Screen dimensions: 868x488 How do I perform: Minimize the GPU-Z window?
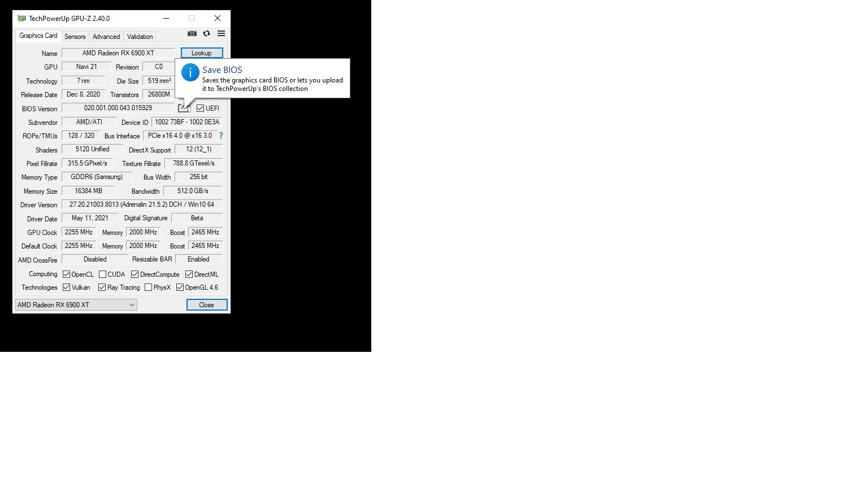coord(166,18)
